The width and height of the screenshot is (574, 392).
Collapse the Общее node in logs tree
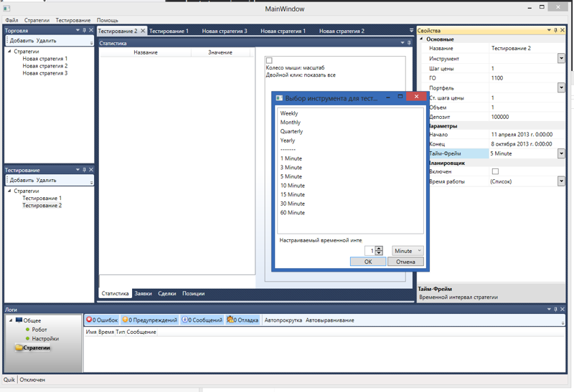click(10, 320)
